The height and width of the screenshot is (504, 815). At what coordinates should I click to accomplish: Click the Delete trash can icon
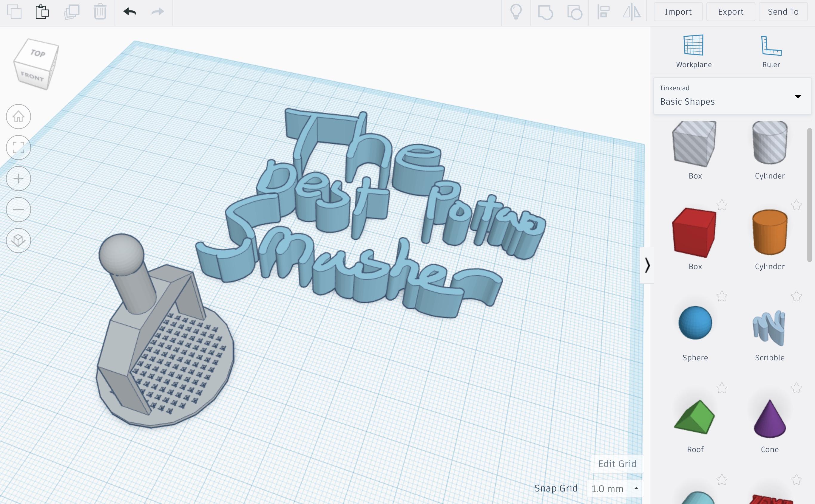click(100, 12)
